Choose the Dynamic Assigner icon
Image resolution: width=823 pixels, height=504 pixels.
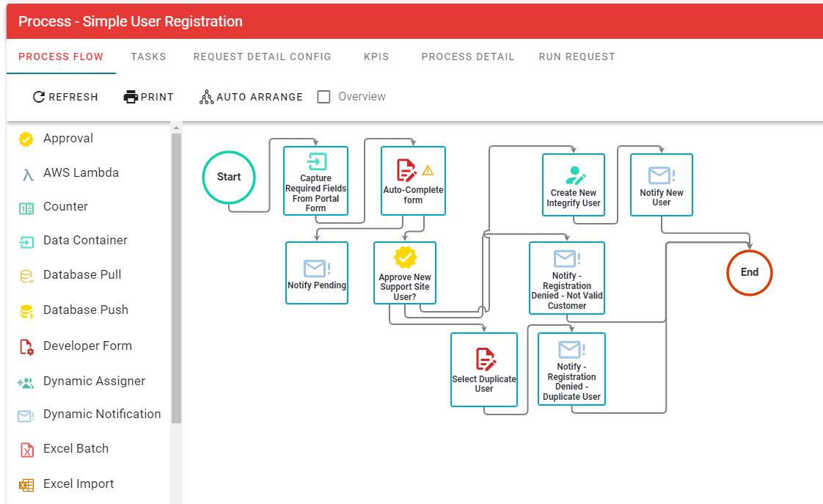[x=26, y=383]
